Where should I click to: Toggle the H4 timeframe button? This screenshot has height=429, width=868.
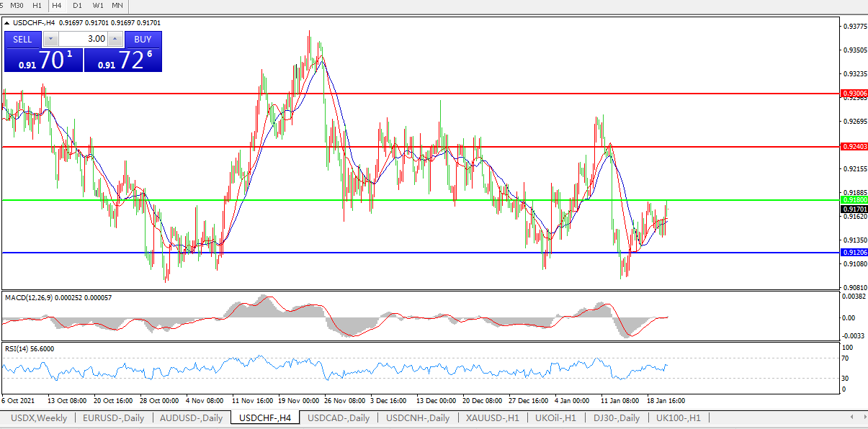(57, 5)
